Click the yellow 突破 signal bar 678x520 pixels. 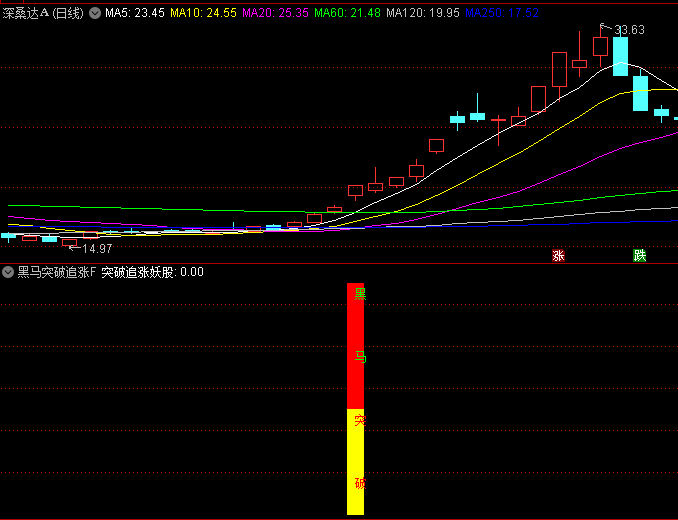(355, 462)
